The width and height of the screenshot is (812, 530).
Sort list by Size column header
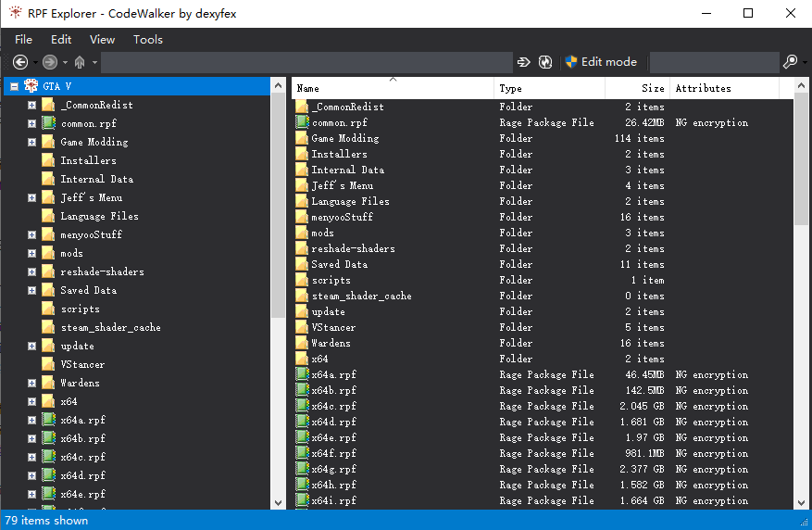tap(637, 88)
